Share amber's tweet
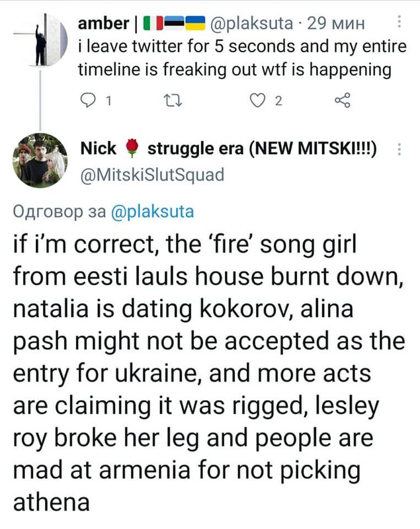The image size is (420, 529). (x=341, y=101)
